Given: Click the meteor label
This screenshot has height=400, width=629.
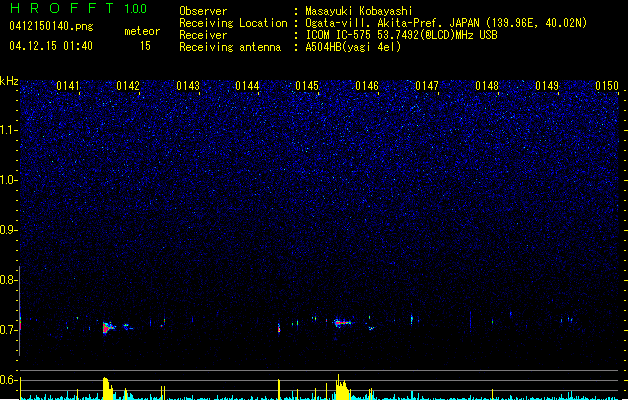Looking at the screenshot, I should [142, 31].
